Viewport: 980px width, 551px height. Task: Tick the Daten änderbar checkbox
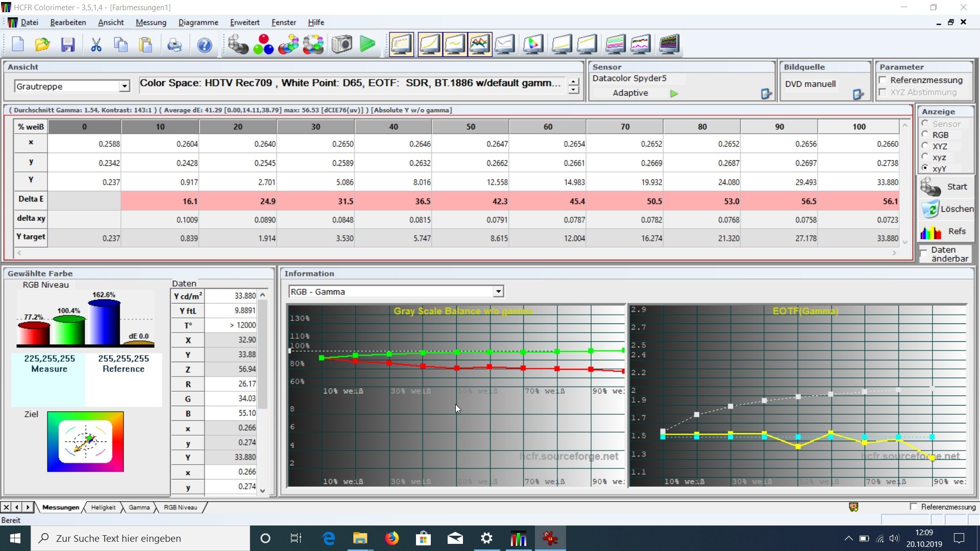[924, 254]
